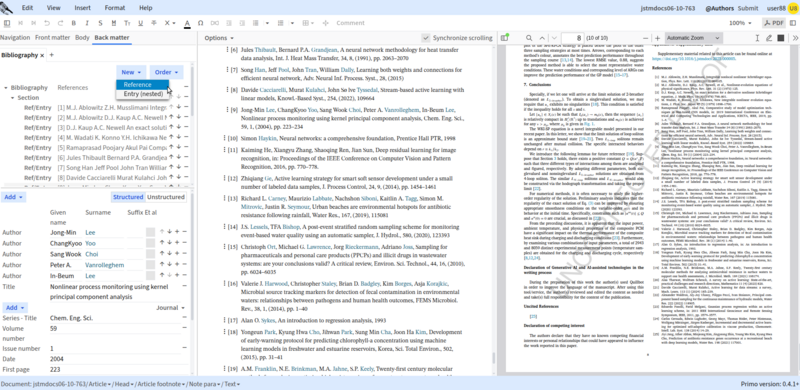
Task: Collapse the Bibliography tree node
Action: pos(6,87)
